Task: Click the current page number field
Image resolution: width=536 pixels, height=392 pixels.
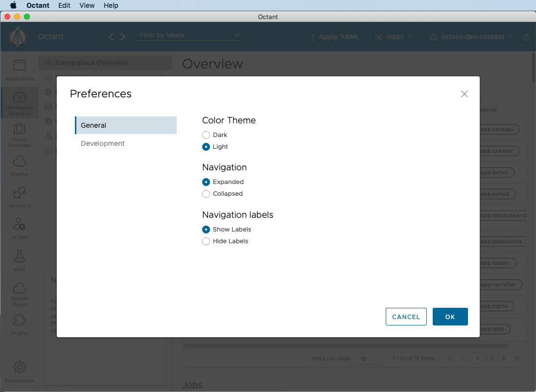Action: 478,358
